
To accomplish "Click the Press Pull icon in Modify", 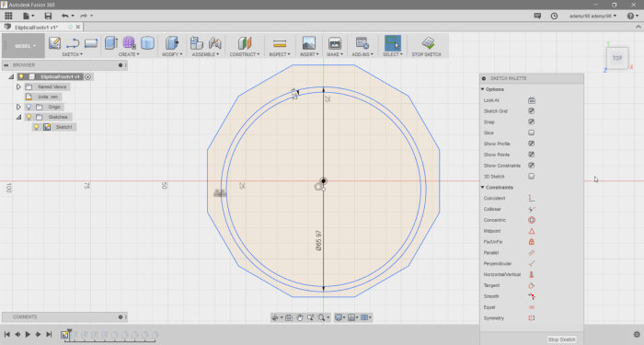I will [x=172, y=43].
